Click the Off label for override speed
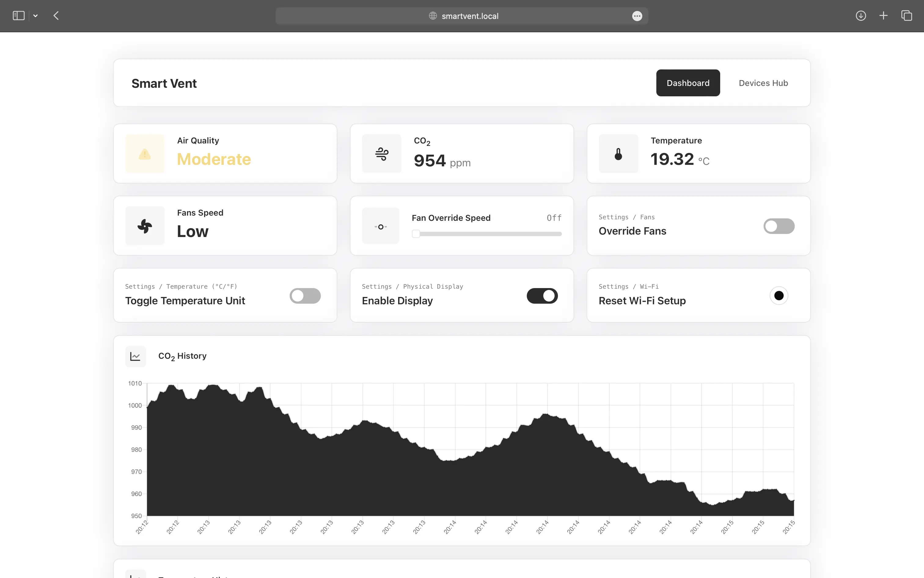This screenshot has height=578, width=924. 554,218
